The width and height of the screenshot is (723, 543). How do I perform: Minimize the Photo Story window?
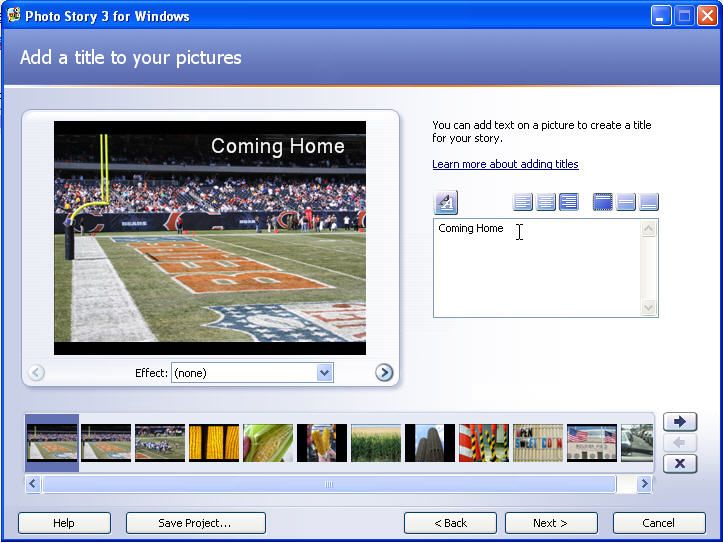click(661, 16)
